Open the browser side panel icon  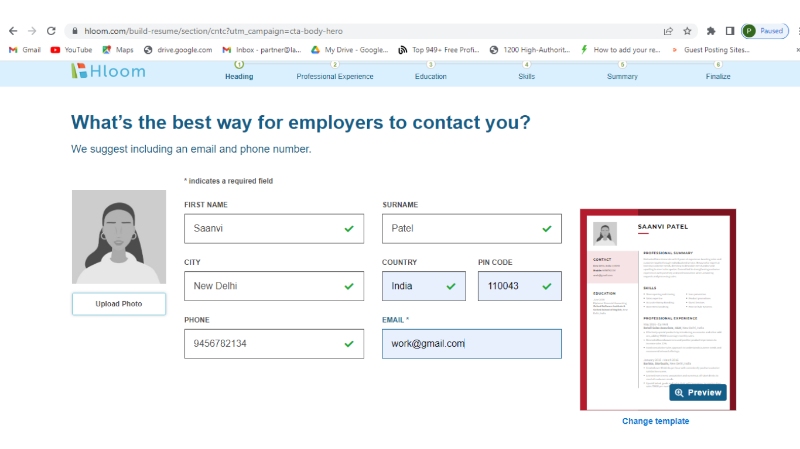730,31
